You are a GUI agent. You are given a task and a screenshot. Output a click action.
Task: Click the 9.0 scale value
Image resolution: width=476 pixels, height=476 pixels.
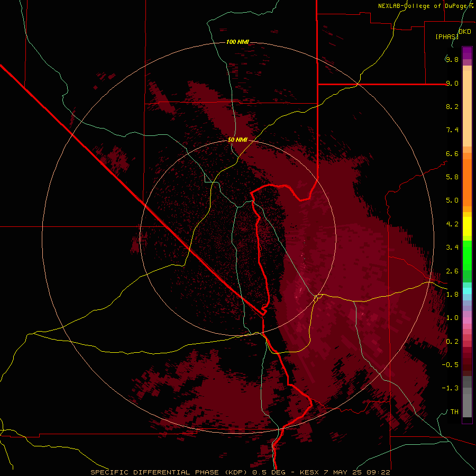pos(452,83)
